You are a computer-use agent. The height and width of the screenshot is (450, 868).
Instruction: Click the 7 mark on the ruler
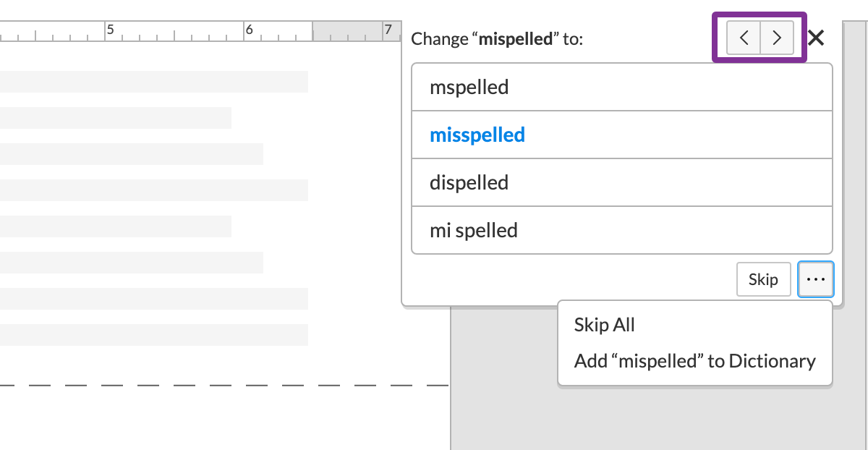pyautogui.click(x=388, y=30)
